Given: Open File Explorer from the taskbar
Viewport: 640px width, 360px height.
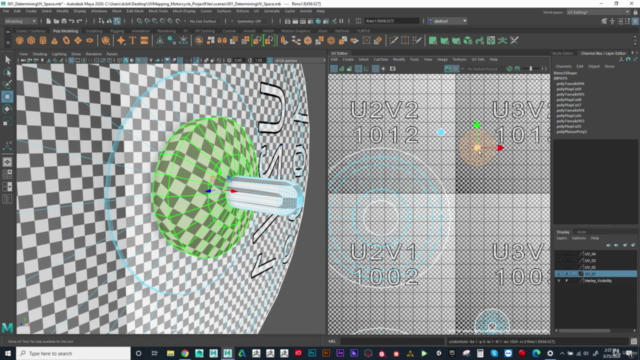Looking at the screenshot, I should [171, 353].
